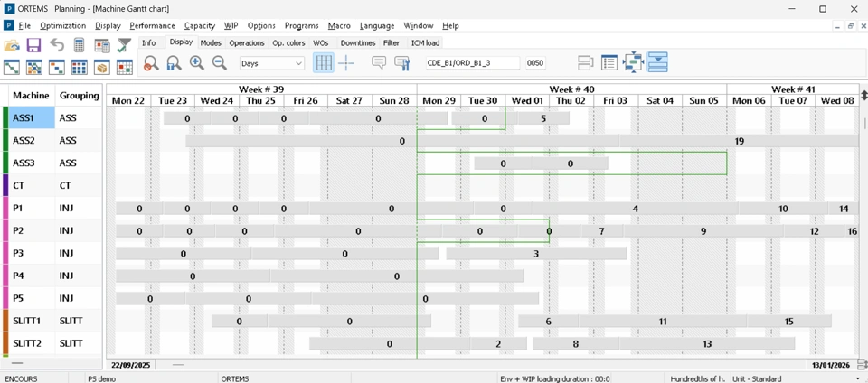The height and width of the screenshot is (383, 868).
Task: Undo the last action via arrow icon
Action: click(56, 45)
